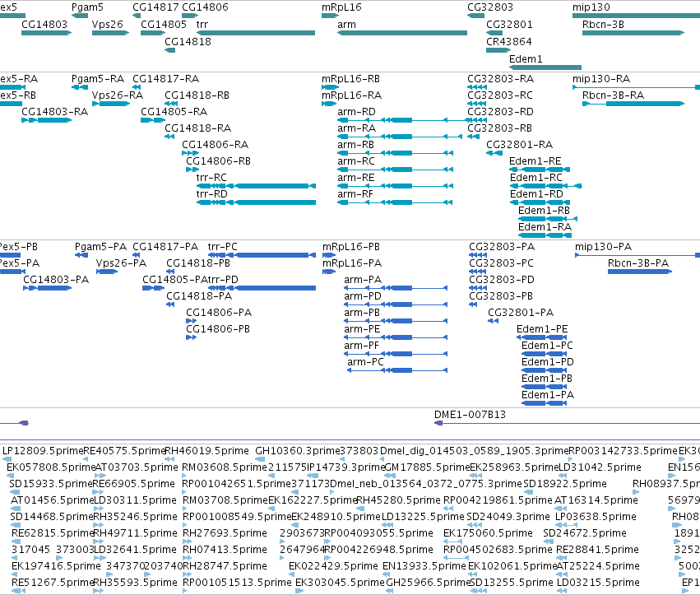Select EST label GH25966.5prime

tap(429, 583)
